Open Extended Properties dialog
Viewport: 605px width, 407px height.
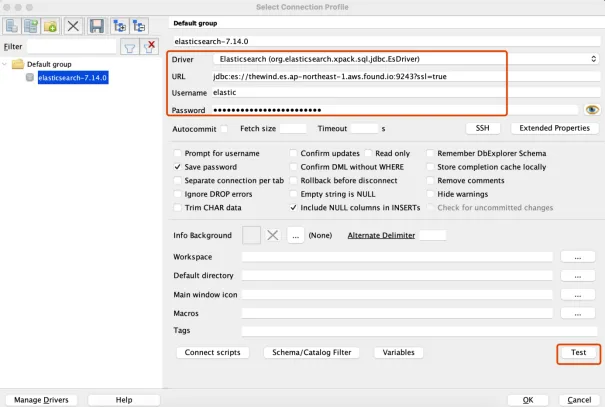(x=554, y=128)
